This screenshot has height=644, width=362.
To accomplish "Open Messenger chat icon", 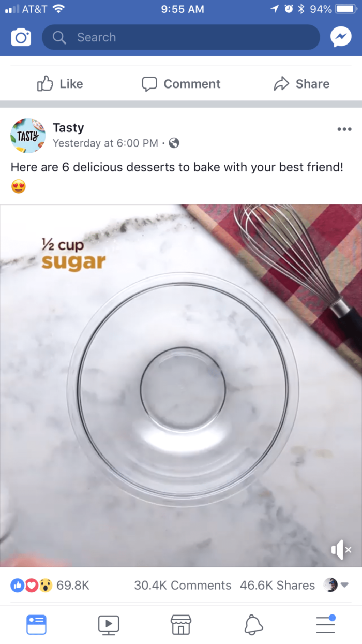I will point(341,37).
